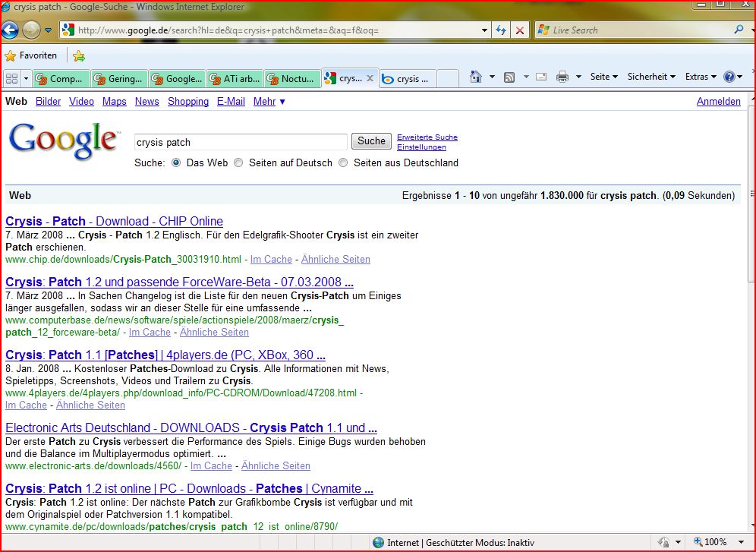Switch to the Gering... tab

pyautogui.click(x=118, y=78)
